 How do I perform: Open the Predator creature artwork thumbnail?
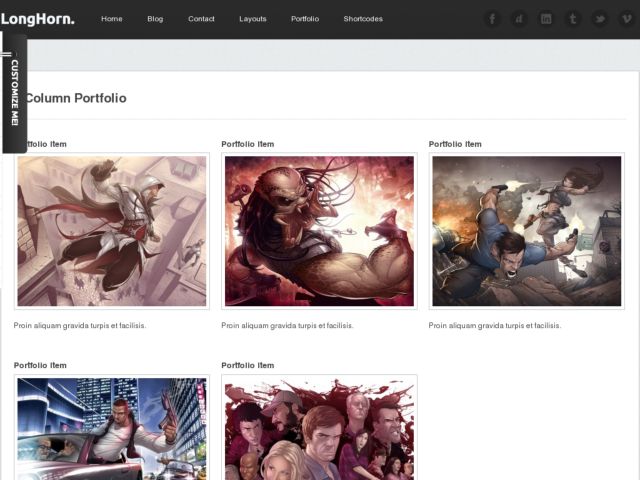[x=319, y=231]
